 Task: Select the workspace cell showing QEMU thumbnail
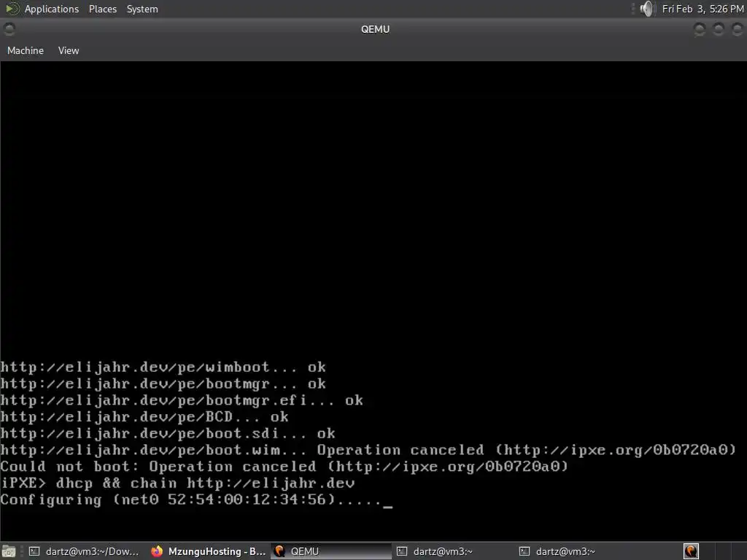[x=692, y=551]
